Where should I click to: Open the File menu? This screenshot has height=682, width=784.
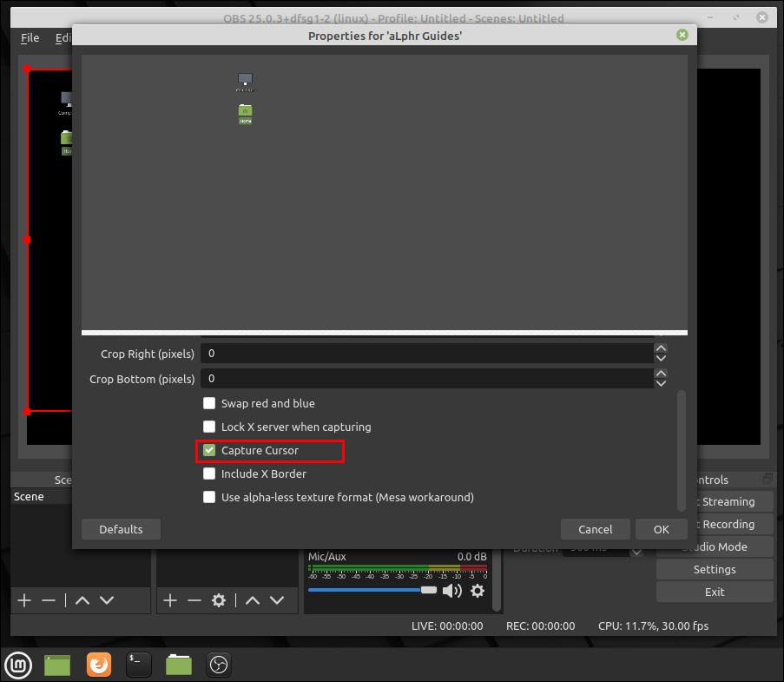[x=30, y=37]
